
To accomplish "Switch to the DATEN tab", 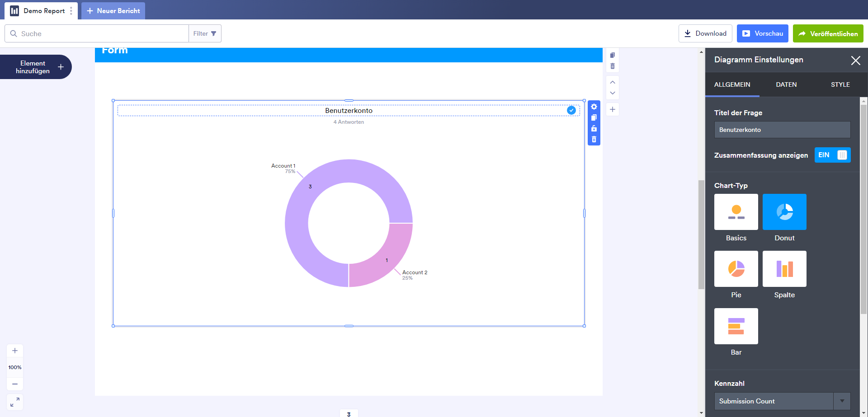I will tap(786, 84).
